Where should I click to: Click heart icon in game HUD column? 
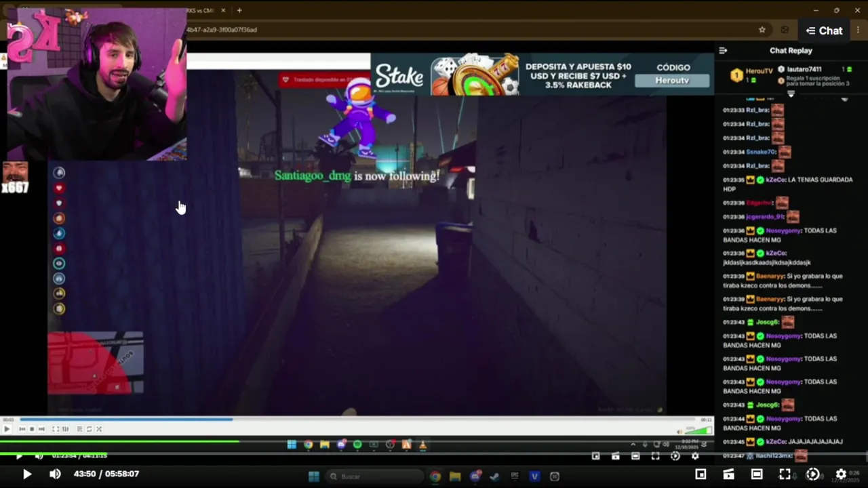point(59,188)
